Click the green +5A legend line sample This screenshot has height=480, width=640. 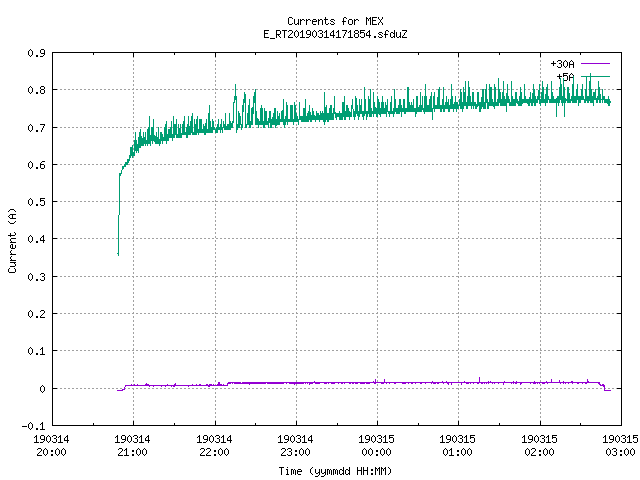[595, 76]
